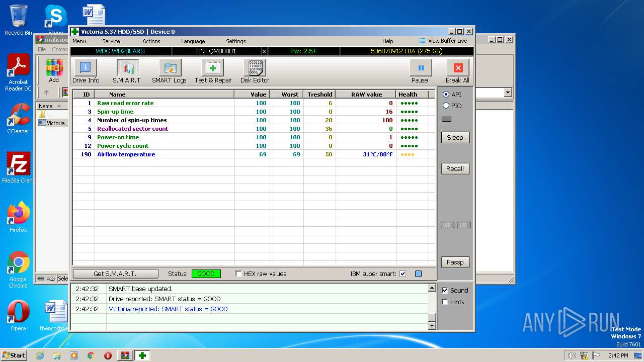The image size is (644, 362).
Task: Open the CCleaner desktop shortcut
Action: pos(18,119)
